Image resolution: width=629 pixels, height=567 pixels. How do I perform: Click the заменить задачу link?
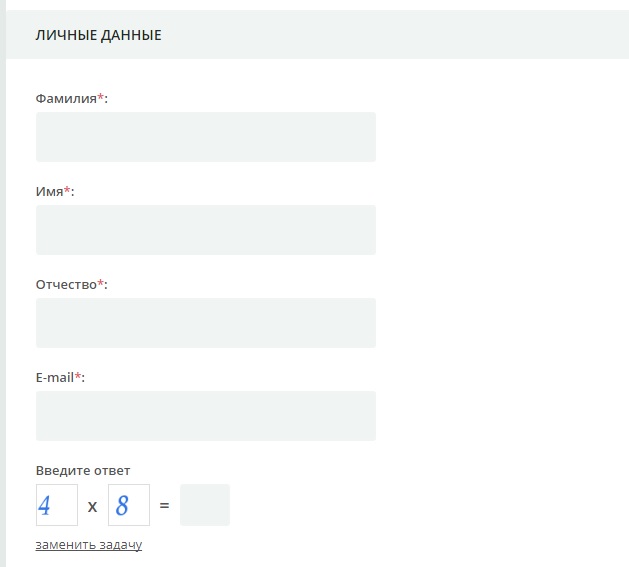89,545
